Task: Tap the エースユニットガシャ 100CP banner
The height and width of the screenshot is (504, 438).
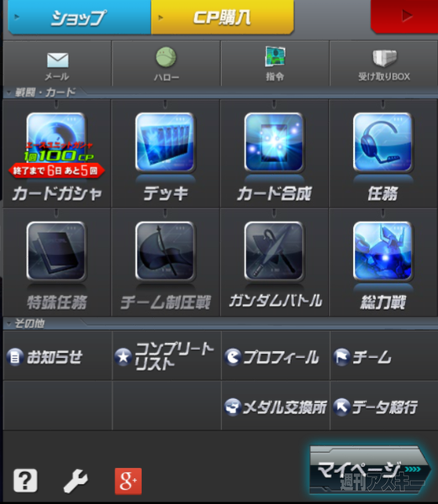Action: pyautogui.click(x=59, y=153)
